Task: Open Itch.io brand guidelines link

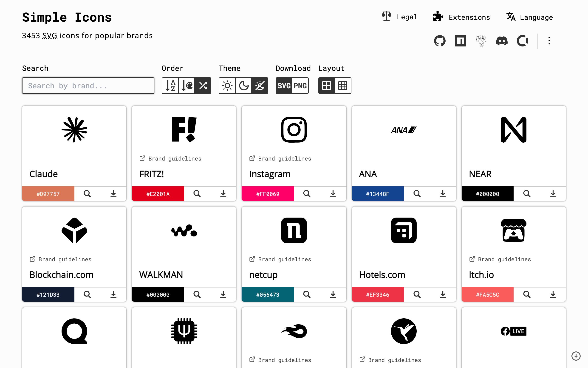Action: (x=500, y=259)
